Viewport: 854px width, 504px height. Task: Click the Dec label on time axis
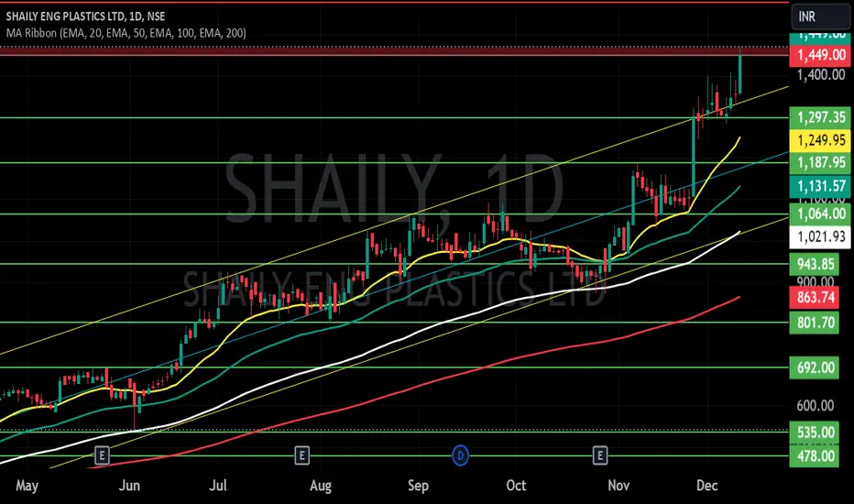pos(707,486)
